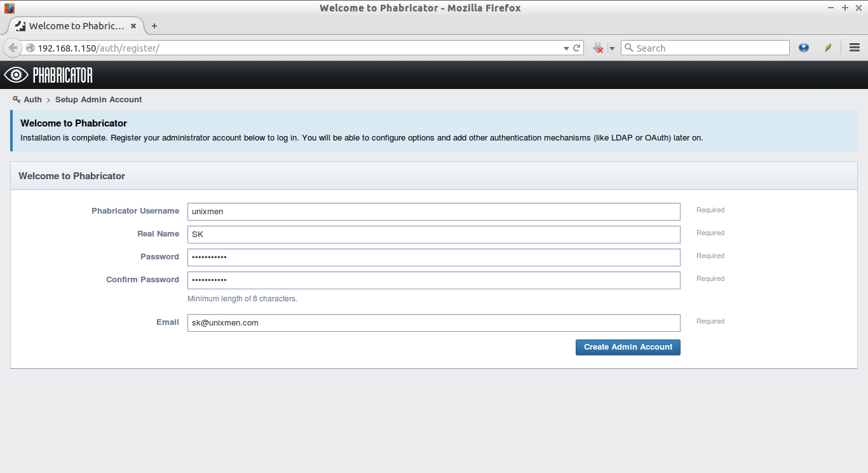Screen dimensions: 868x473
Task: Reload the page with the refresh icon
Action: tap(577, 48)
